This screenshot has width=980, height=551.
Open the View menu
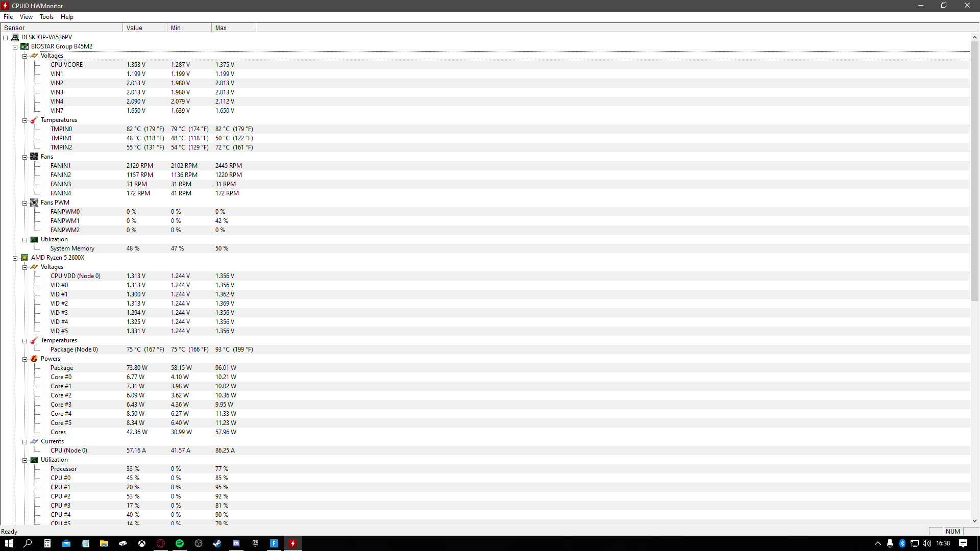26,17
